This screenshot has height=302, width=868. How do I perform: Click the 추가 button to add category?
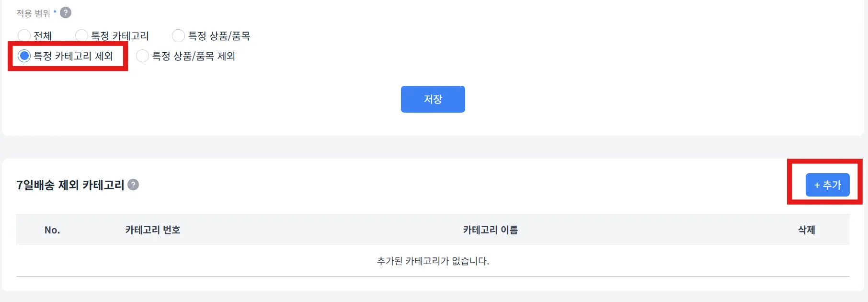point(827,185)
